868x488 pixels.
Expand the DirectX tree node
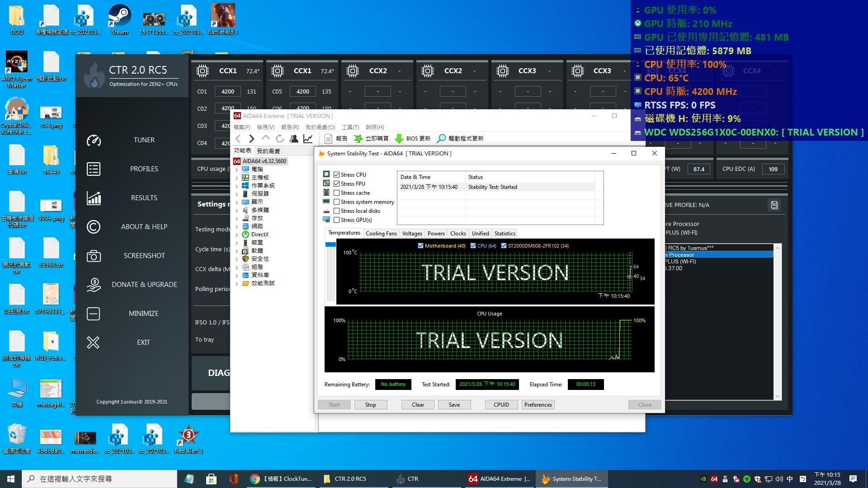[236, 235]
